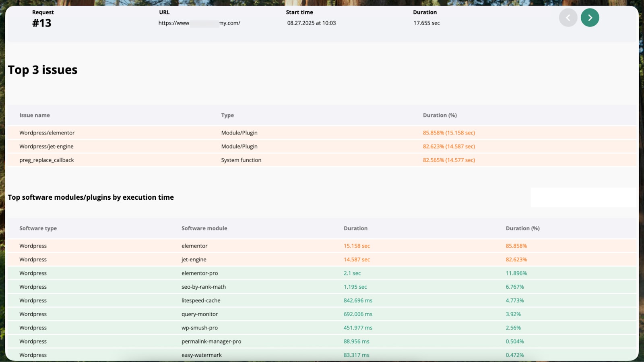Select the wp-smush-pro plugin entry
The height and width of the screenshot is (362, 644).
tap(200, 328)
